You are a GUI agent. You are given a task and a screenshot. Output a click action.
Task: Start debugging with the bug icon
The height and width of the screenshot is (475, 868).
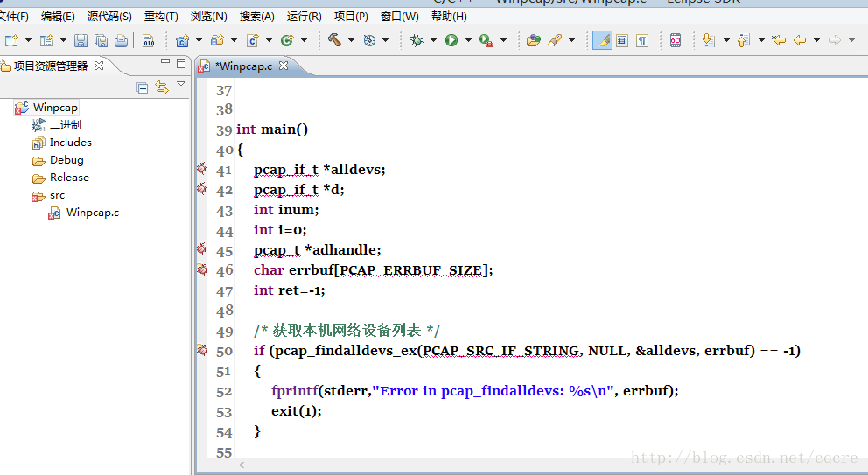pyautogui.click(x=416, y=40)
